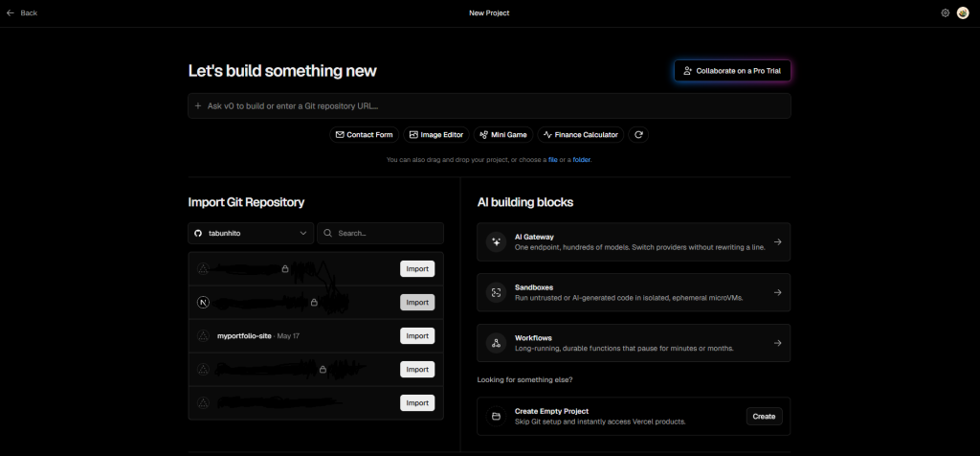Click the 'Looking for something else?' text

(x=525, y=379)
